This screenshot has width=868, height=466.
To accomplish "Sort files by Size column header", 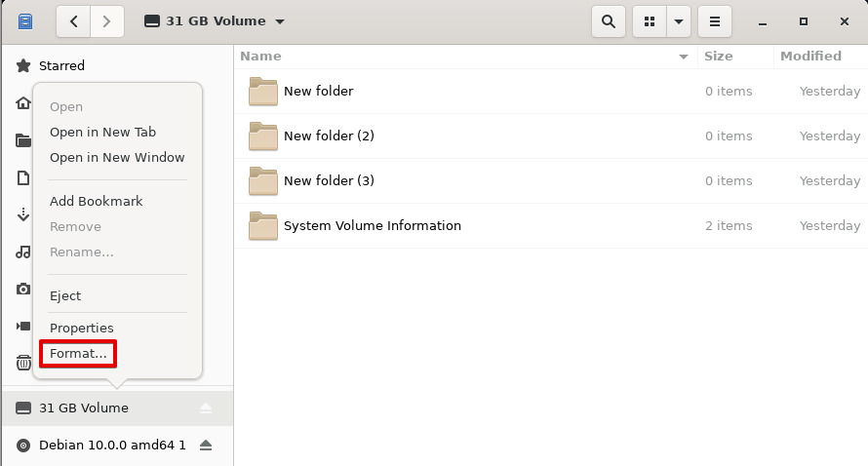I will (x=719, y=57).
